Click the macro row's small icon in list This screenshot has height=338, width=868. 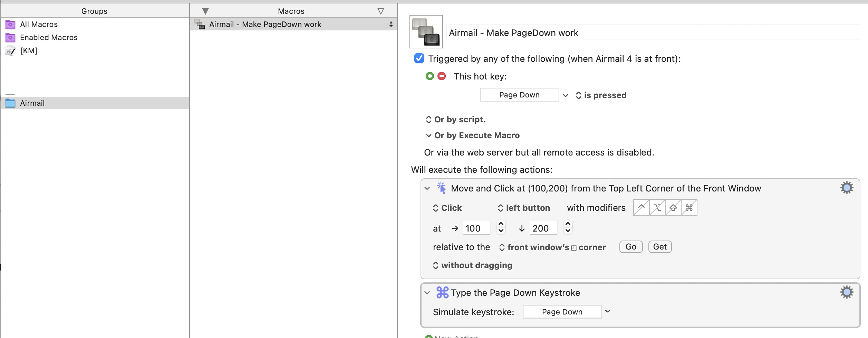pyautogui.click(x=200, y=24)
